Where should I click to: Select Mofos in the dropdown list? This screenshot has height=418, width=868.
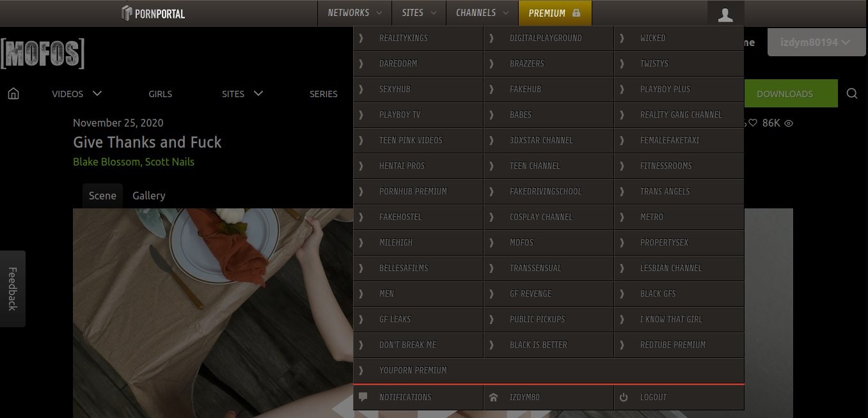click(549, 242)
